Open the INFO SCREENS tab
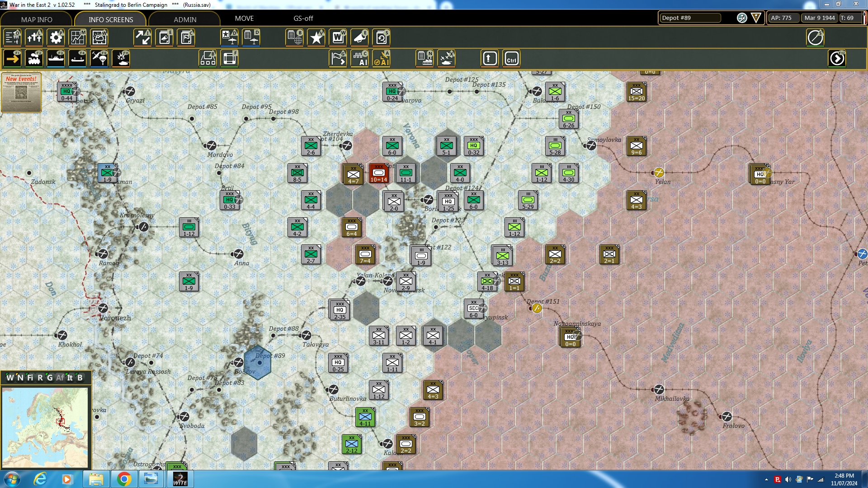The height and width of the screenshot is (488, 868). coord(111,19)
